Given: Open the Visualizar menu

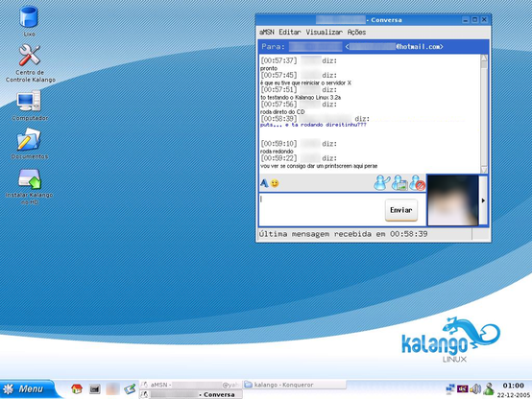Looking at the screenshot, I should 324,33.
